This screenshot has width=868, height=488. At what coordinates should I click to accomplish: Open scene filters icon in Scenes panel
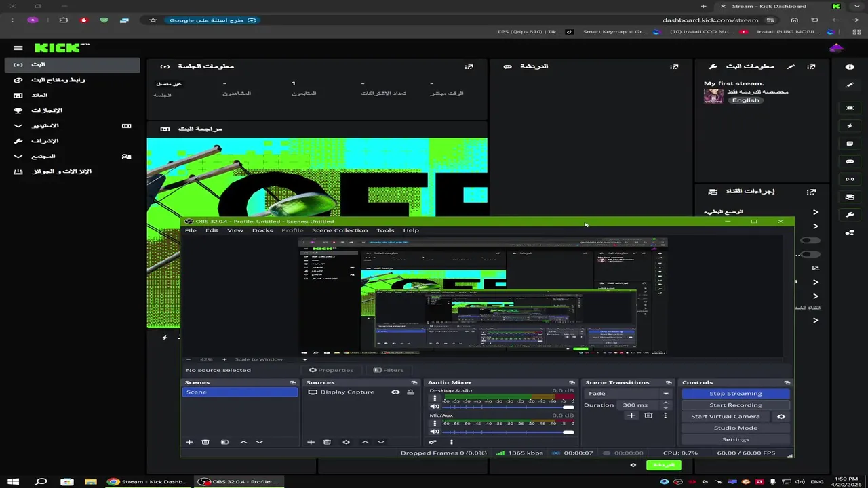[224, 442]
